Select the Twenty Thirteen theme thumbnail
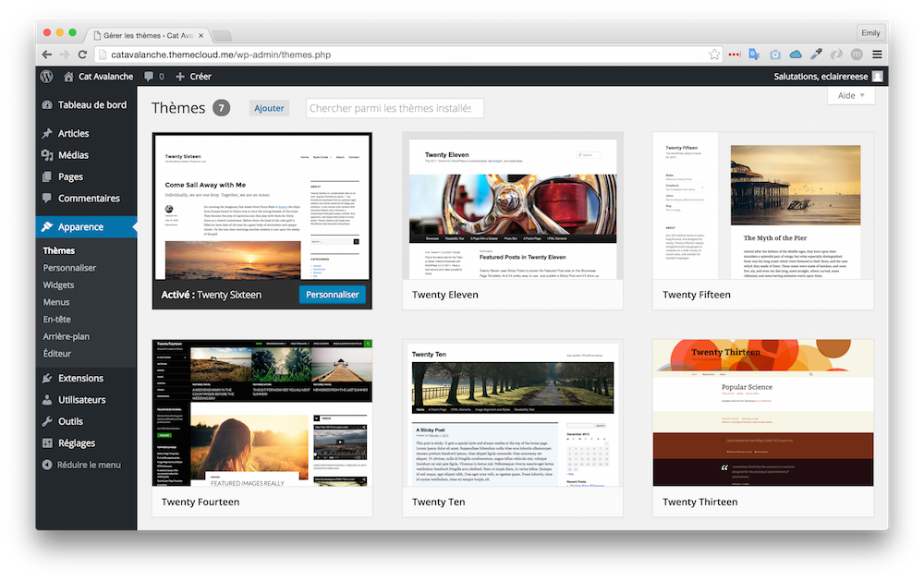Viewport: 924px width, 581px height. pos(763,413)
